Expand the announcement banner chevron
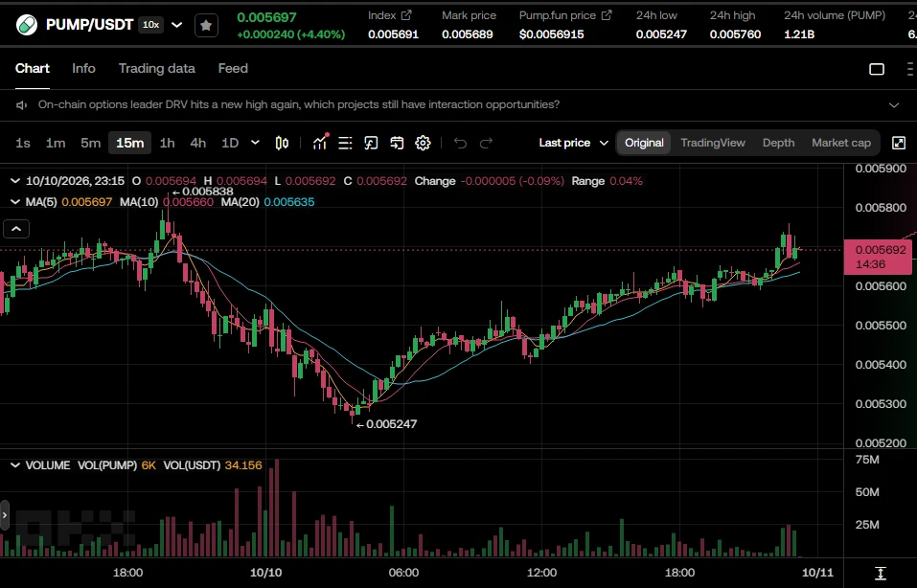Viewport: 917px width, 588px height. pos(894,105)
